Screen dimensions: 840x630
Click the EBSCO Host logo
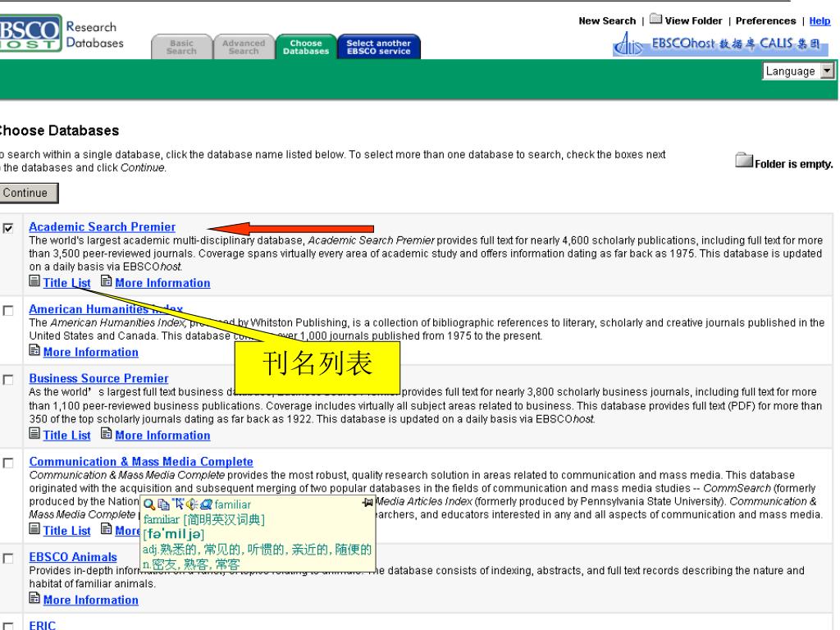[30, 33]
